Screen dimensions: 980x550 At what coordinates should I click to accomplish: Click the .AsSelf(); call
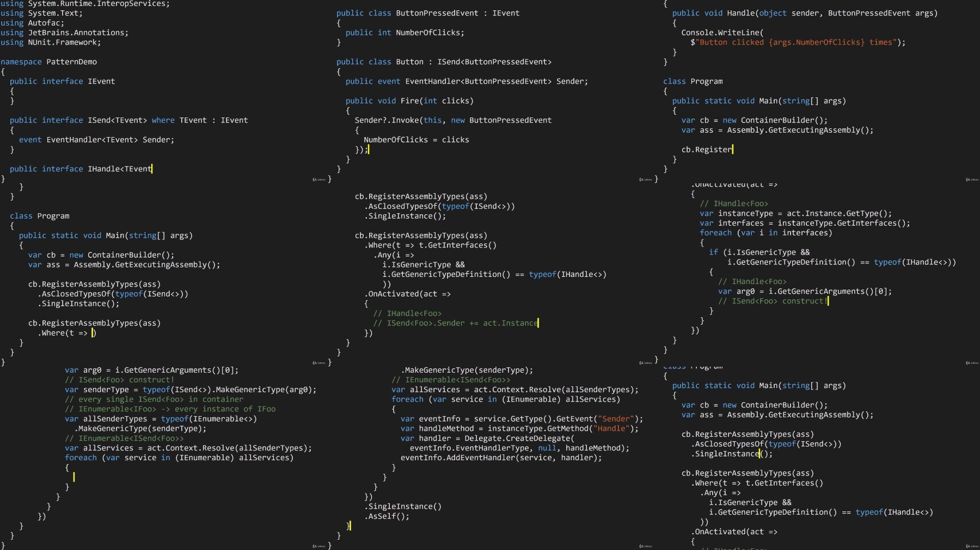tap(387, 516)
